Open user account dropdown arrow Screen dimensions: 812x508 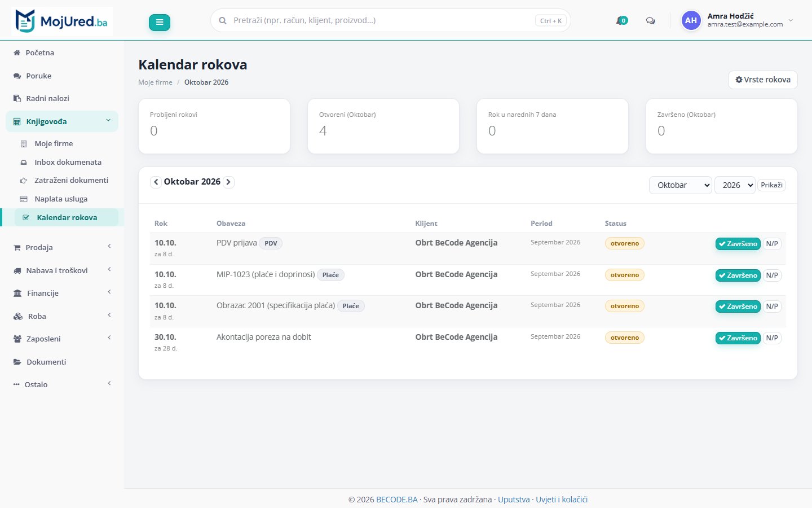[791, 20]
